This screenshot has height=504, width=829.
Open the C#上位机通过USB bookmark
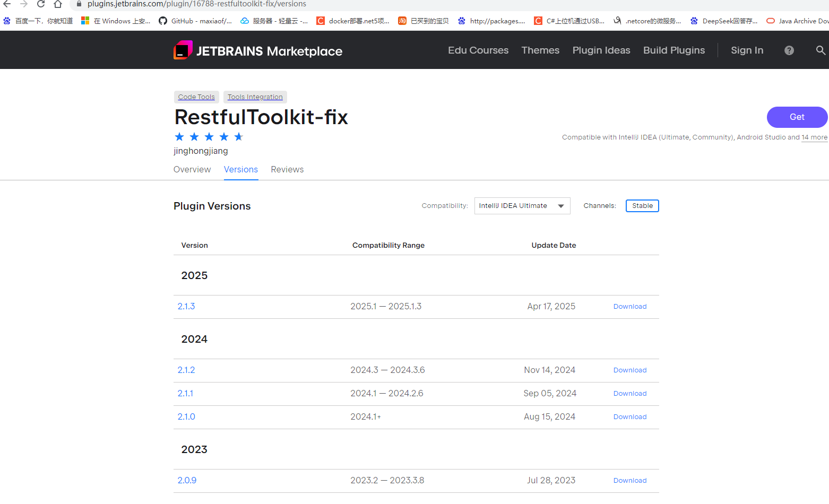pyautogui.click(x=569, y=21)
